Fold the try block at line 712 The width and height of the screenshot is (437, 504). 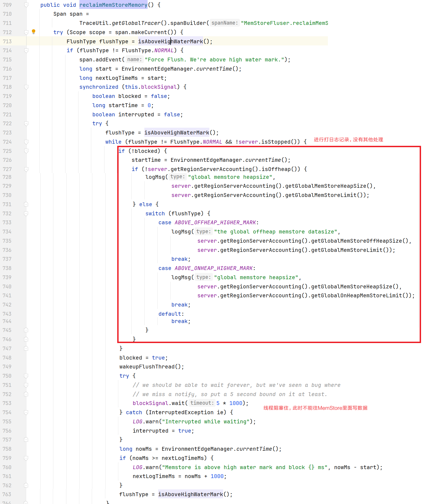click(x=26, y=32)
